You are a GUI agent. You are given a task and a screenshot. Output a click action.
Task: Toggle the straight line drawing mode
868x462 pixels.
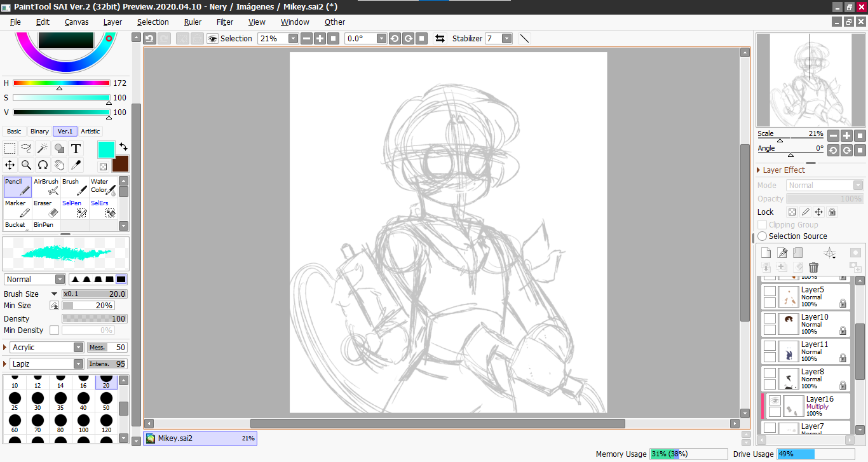point(524,39)
